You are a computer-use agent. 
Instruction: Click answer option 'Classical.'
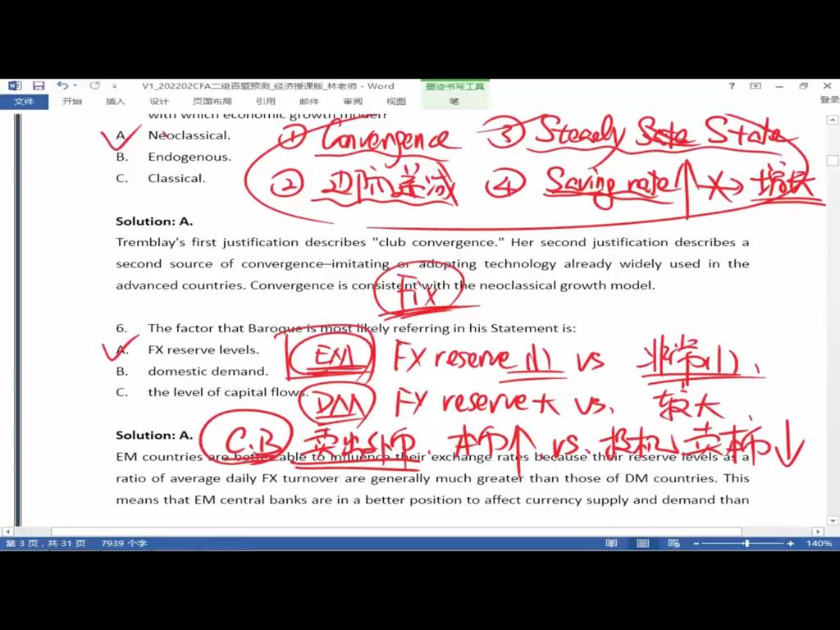pos(177,178)
